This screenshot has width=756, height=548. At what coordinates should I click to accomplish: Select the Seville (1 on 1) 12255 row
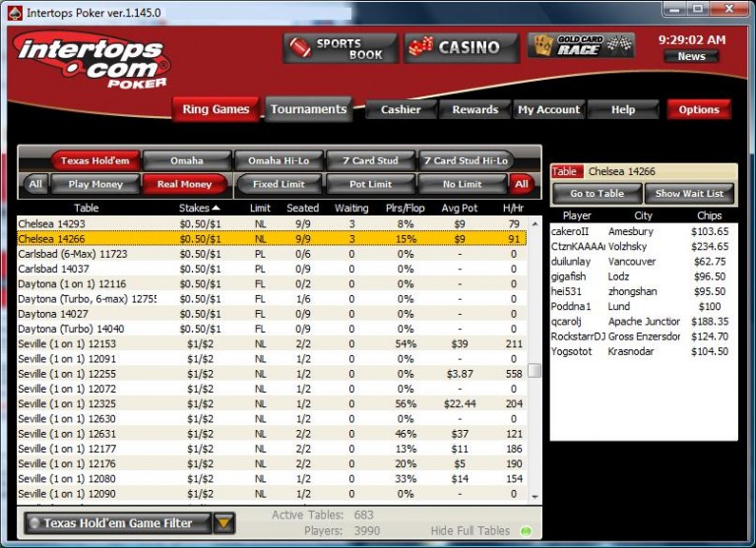[272, 374]
